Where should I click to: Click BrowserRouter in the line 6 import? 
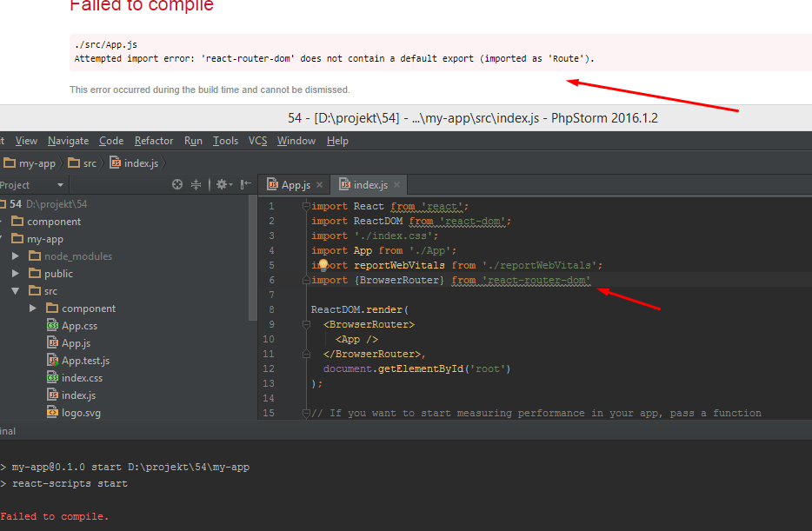pos(399,280)
